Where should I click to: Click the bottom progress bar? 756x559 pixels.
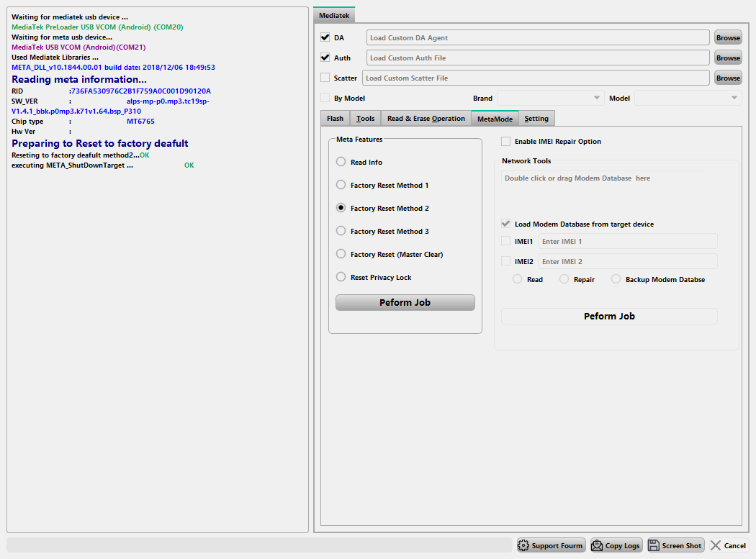click(x=259, y=545)
